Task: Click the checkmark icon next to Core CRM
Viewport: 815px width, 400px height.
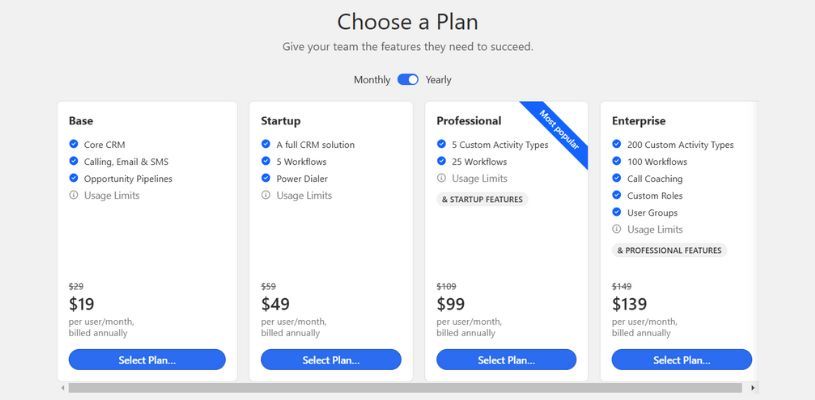Action: 73,144
